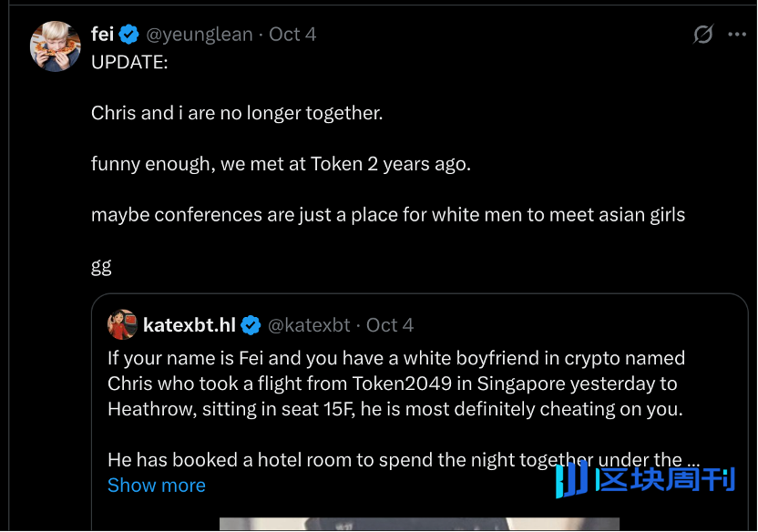Click the 区块周刊 watermark text
The width and height of the screenshot is (758, 532).
tap(664, 479)
